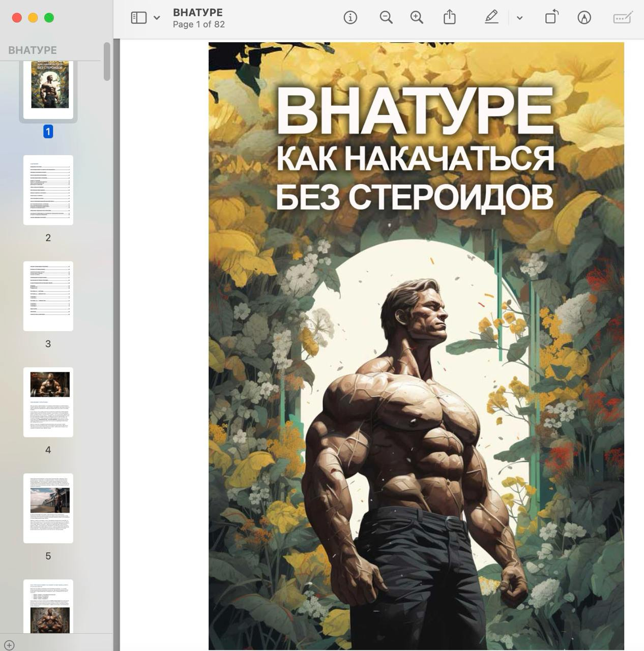
Task: Activate the Highlight pen tool
Action: click(x=491, y=18)
